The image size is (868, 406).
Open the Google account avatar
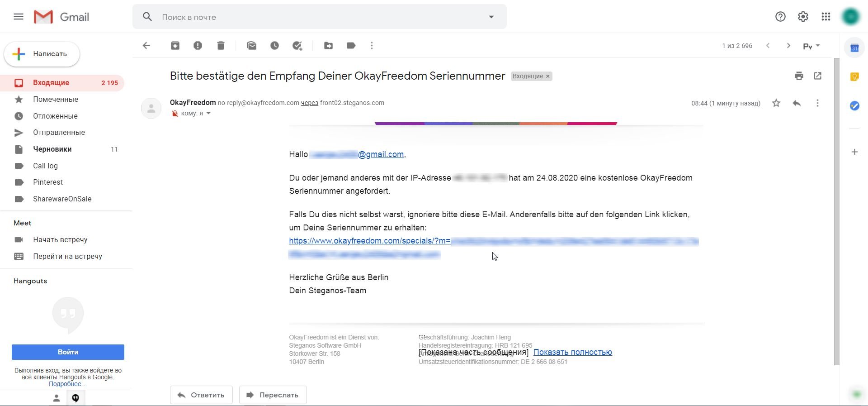click(x=851, y=17)
